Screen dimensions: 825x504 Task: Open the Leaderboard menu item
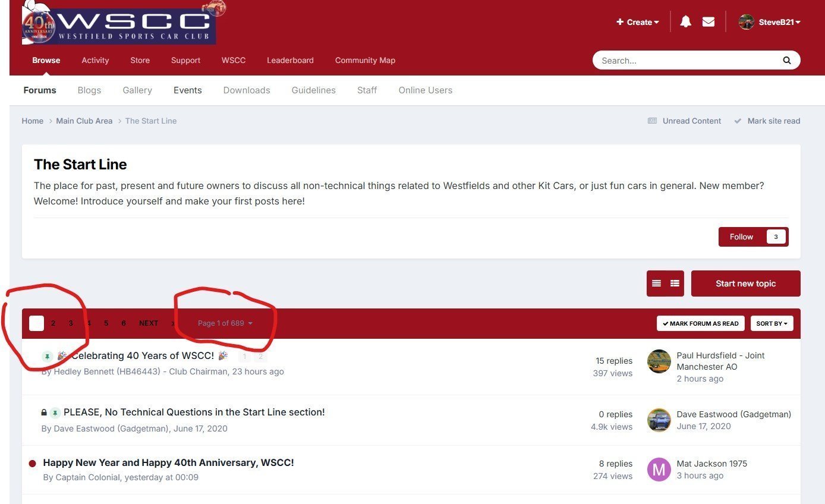(x=290, y=60)
